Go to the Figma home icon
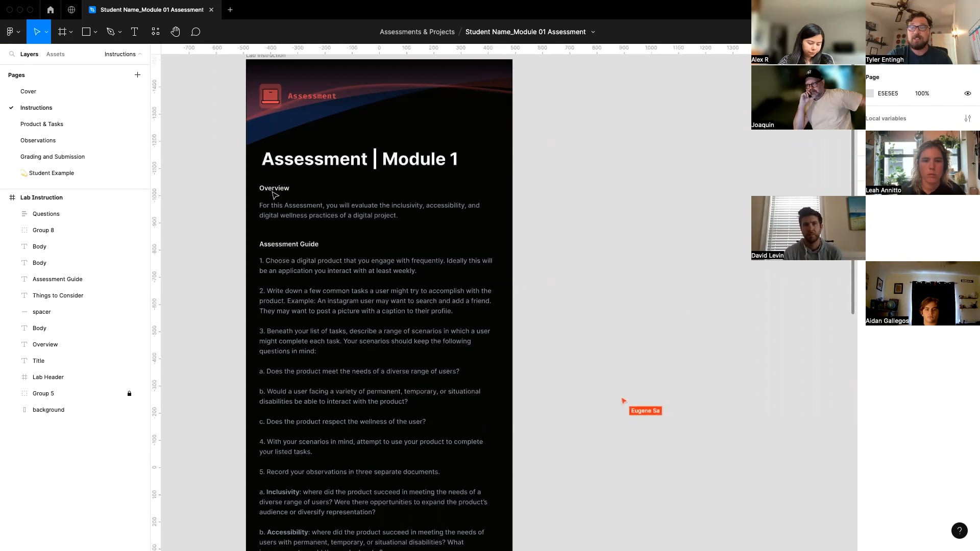Viewport: 980px width, 551px height. tap(50, 10)
